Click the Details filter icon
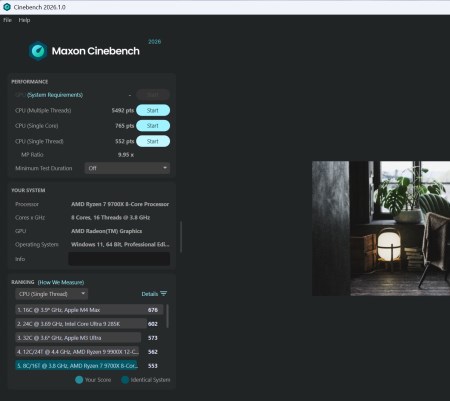 click(x=163, y=294)
